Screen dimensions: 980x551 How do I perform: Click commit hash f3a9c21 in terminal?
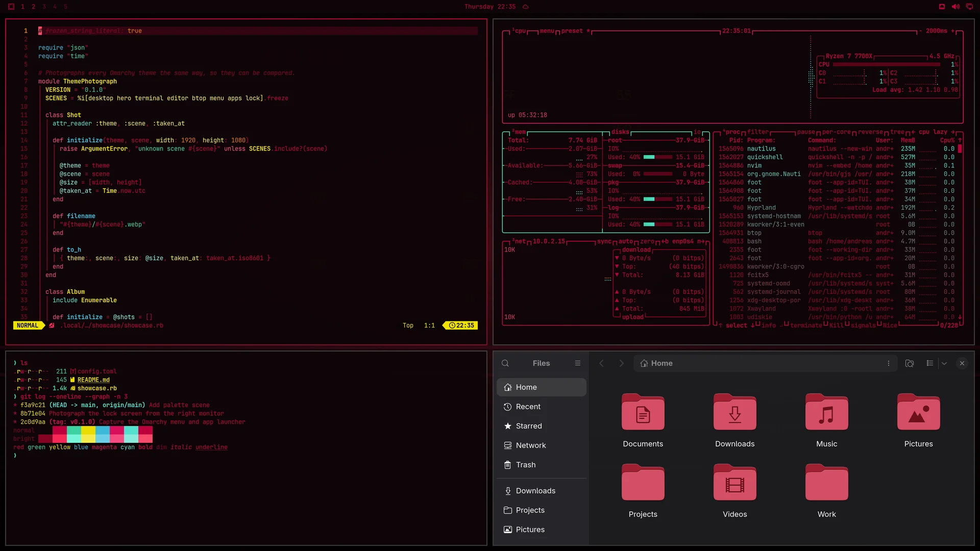point(33,405)
